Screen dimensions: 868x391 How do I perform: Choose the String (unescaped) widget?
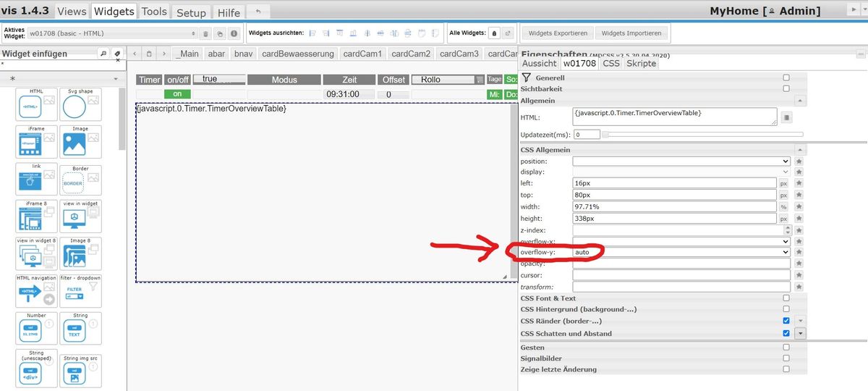point(36,369)
